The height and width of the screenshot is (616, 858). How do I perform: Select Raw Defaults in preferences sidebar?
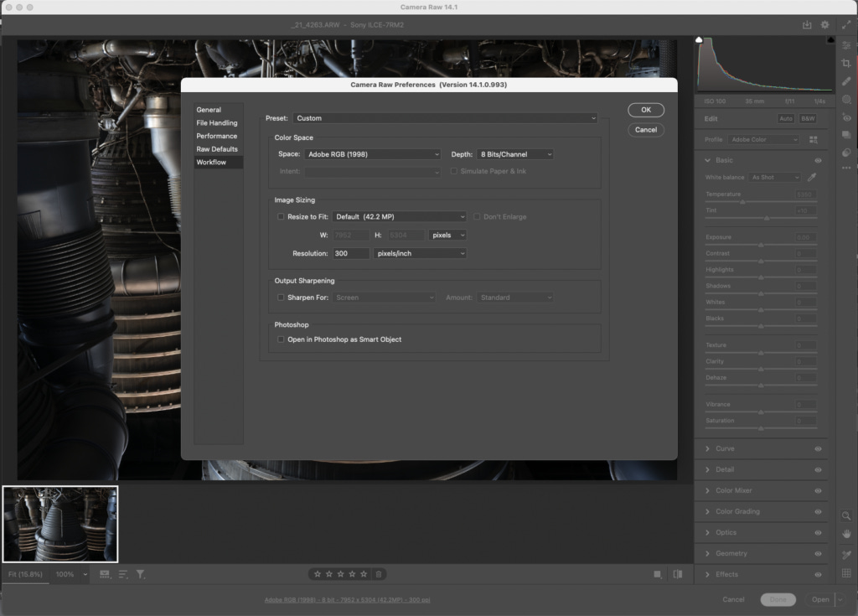217,149
